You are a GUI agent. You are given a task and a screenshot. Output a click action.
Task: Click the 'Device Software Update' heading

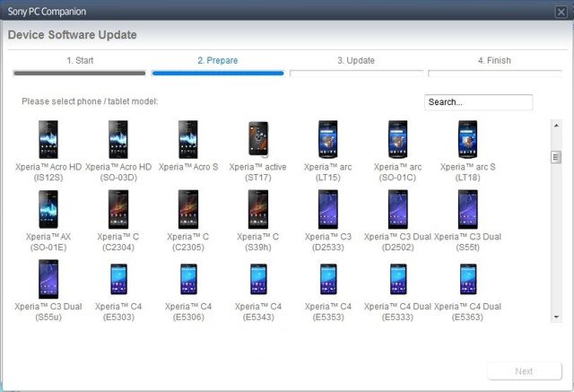73,35
